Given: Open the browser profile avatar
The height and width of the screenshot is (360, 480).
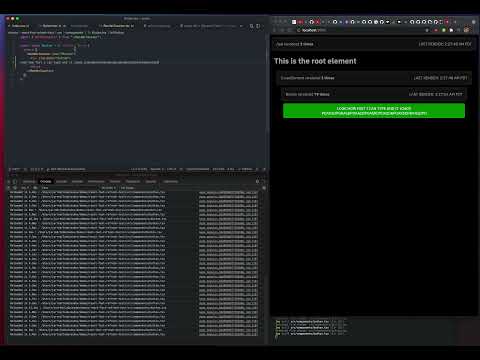Looking at the screenshot, I should (x=466, y=30).
